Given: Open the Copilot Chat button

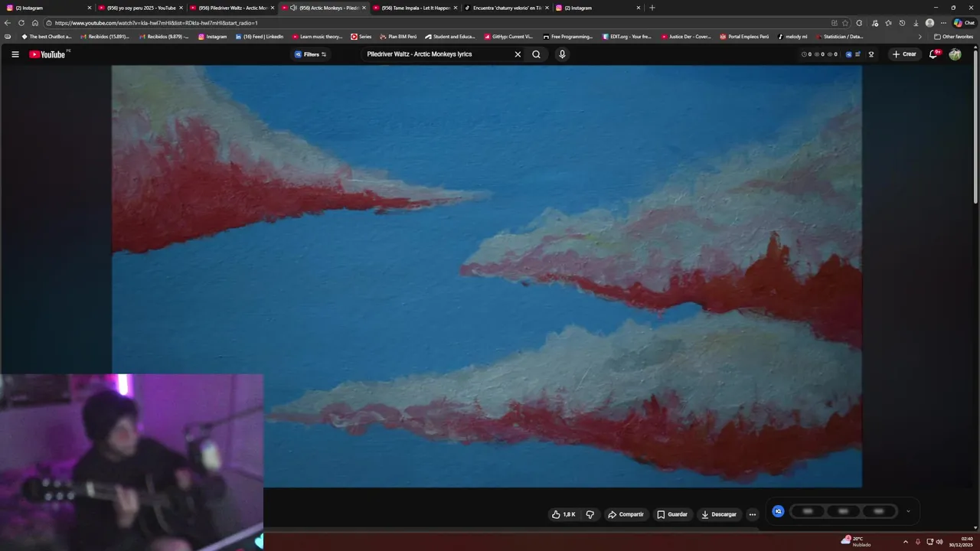Looking at the screenshot, I should coord(964,23).
